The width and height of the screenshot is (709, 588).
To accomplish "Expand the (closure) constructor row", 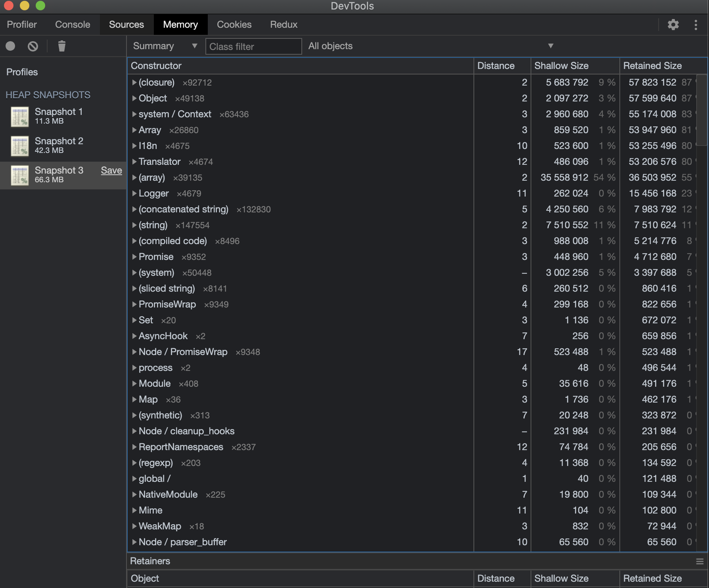I will click(134, 82).
